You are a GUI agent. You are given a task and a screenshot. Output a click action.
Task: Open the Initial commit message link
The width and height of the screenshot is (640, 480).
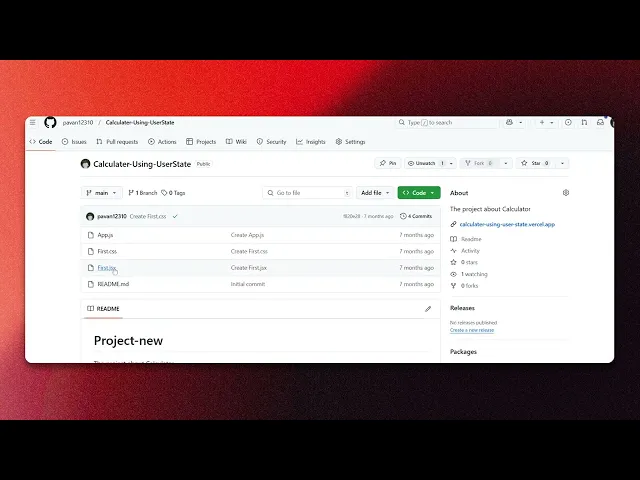click(248, 284)
